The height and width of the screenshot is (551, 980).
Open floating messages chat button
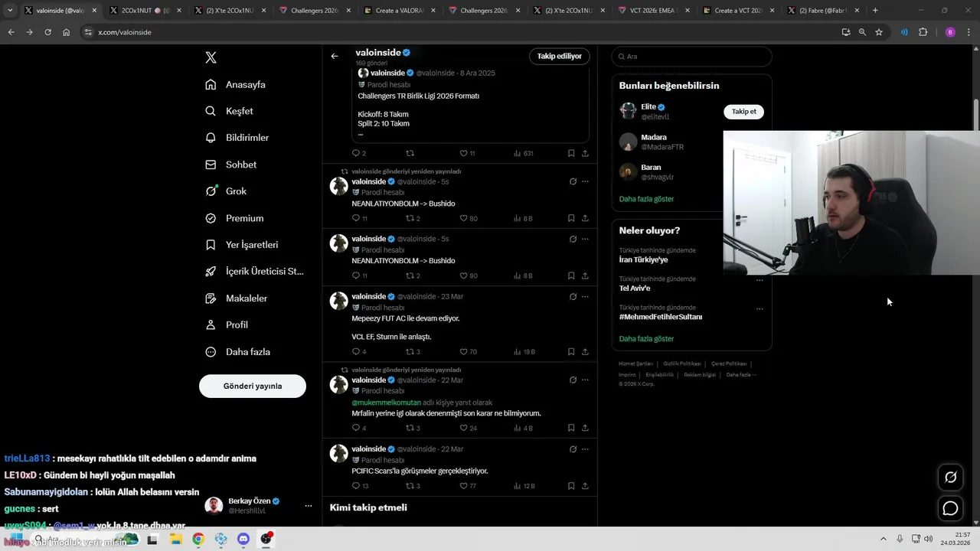950,508
